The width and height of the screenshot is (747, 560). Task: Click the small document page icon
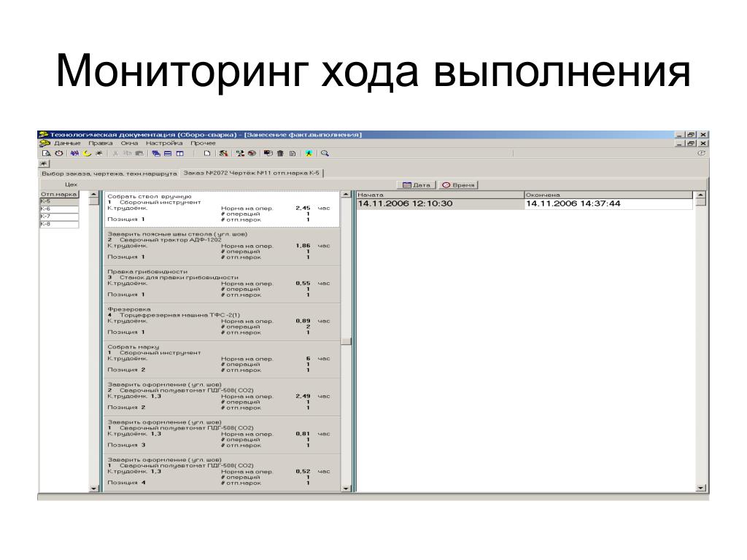pos(293,153)
